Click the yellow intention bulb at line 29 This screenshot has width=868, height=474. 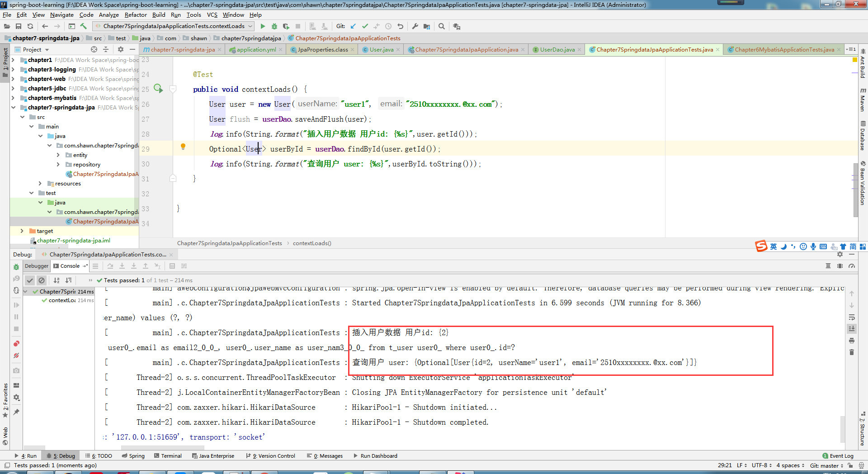pos(183,147)
